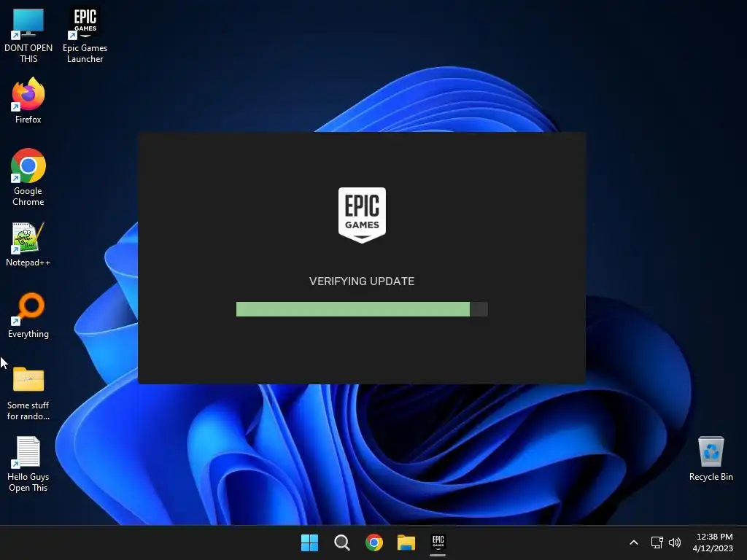This screenshot has height=560, width=747.
Task: Open the Windows Start menu
Action: tap(309, 542)
